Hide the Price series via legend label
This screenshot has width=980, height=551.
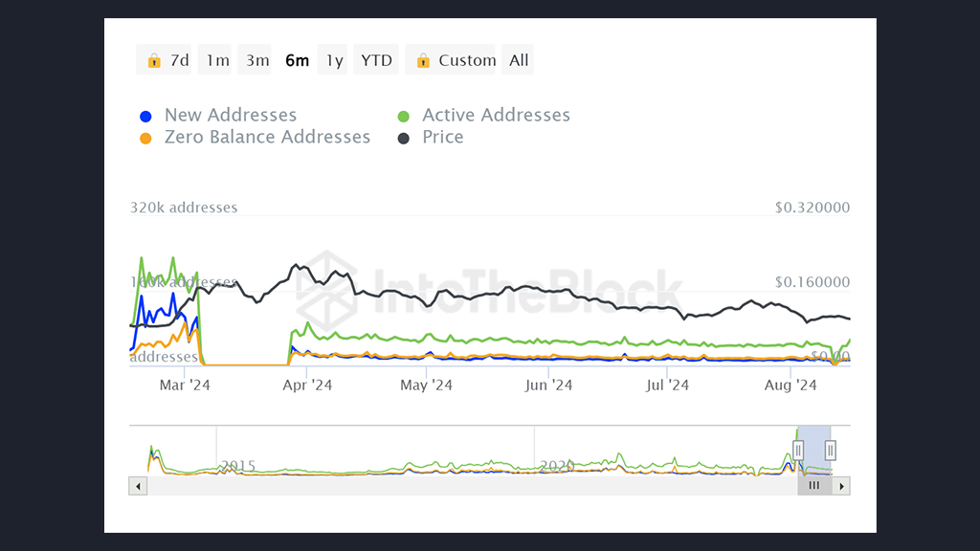(x=442, y=138)
